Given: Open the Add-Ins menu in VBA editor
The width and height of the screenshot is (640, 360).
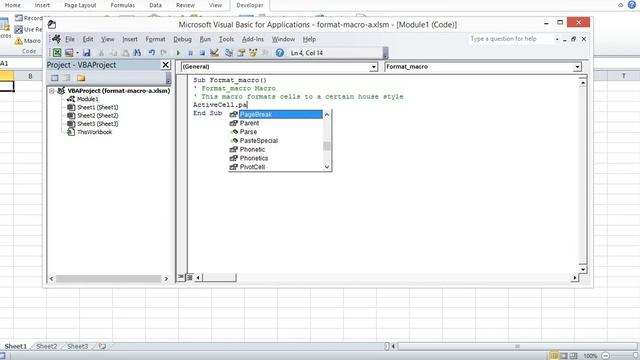Looking at the screenshot, I should click(253, 39).
